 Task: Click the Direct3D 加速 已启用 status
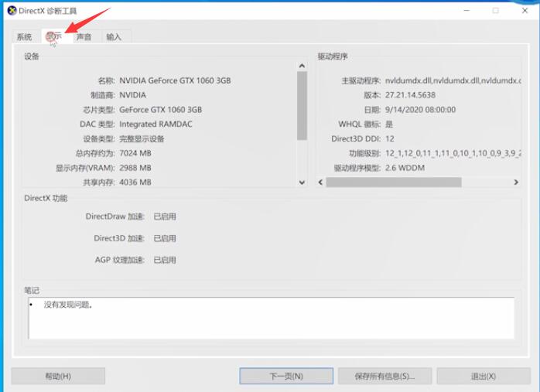[x=165, y=238]
